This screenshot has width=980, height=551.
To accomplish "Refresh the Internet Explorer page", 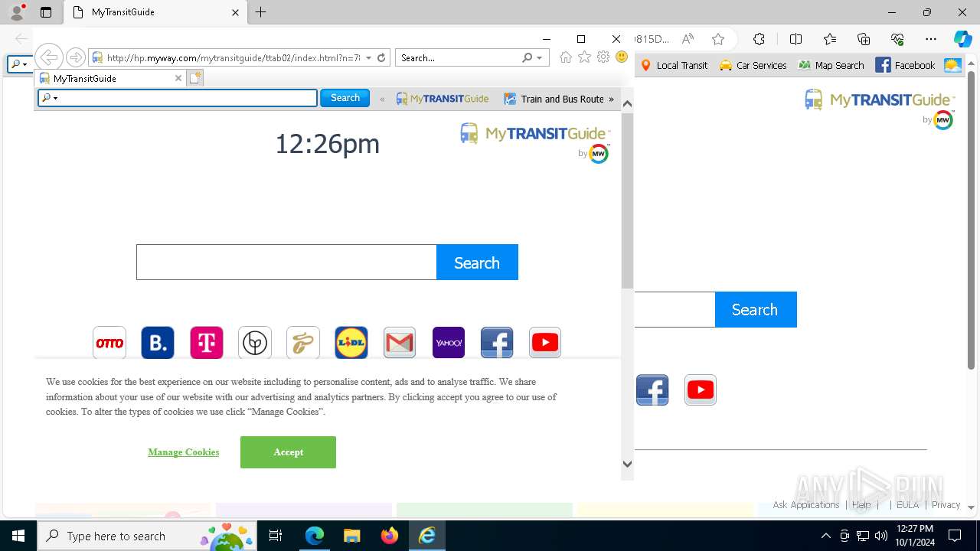I will coord(381,57).
